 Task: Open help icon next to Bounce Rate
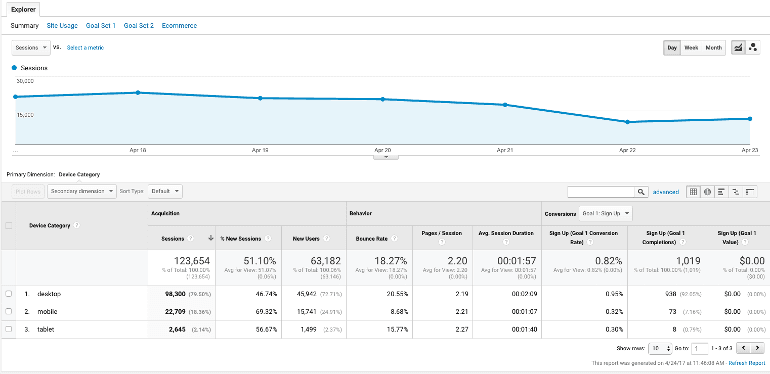point(395,238)
